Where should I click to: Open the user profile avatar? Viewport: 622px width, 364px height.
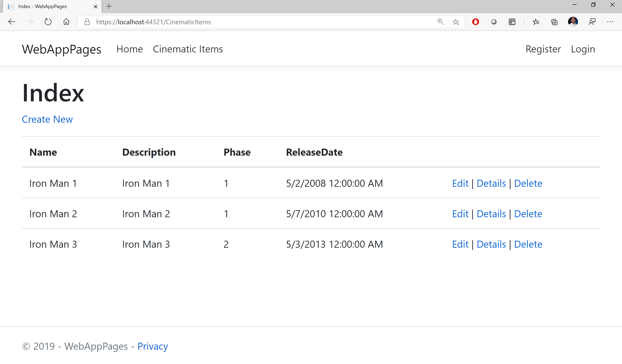point(573,22)
